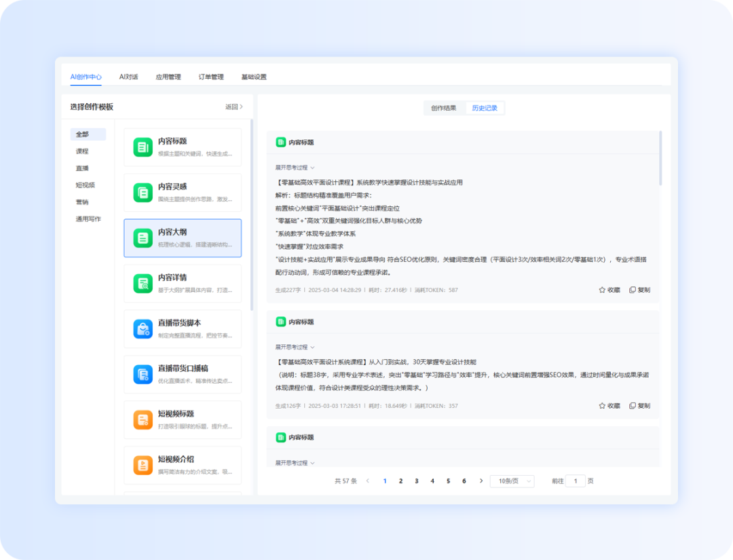Expand 展开思考过程 in the third record

pos(295,463)
